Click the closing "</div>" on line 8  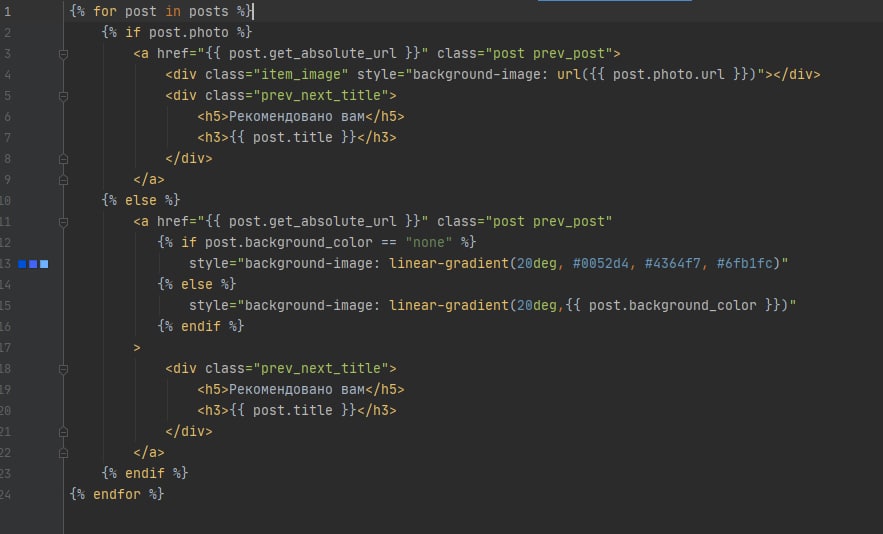pos(189,159)
